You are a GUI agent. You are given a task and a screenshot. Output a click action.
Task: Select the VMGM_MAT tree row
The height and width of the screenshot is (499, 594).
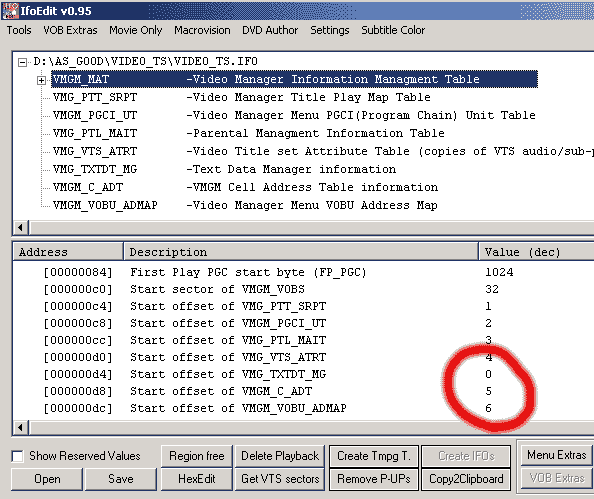294,79
